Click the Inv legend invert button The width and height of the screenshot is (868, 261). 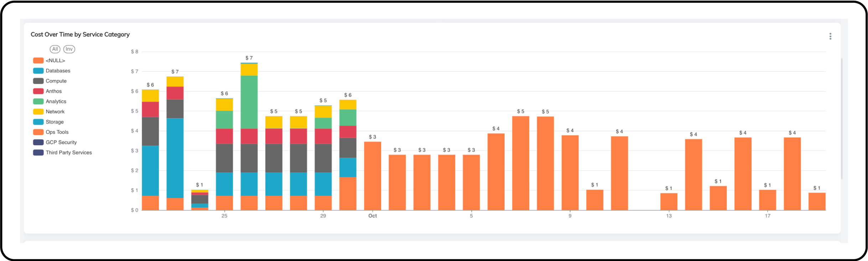(69, 49)
